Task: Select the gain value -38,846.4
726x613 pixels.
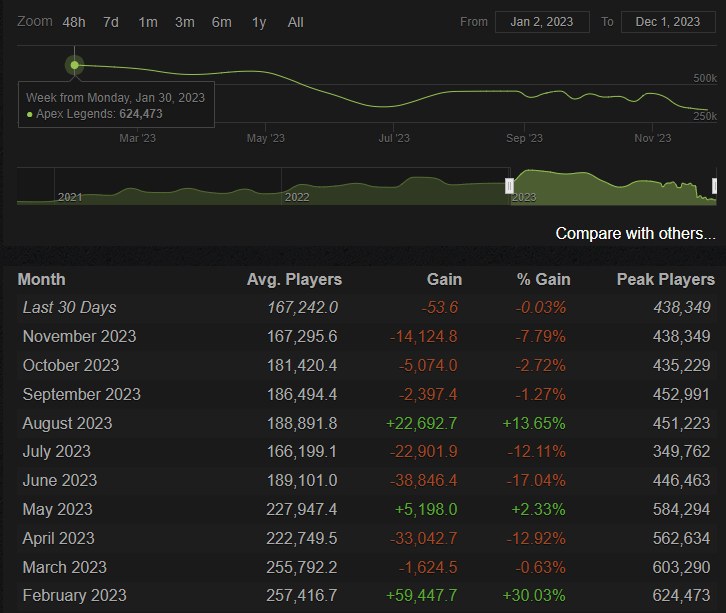Action: point(424,481)
